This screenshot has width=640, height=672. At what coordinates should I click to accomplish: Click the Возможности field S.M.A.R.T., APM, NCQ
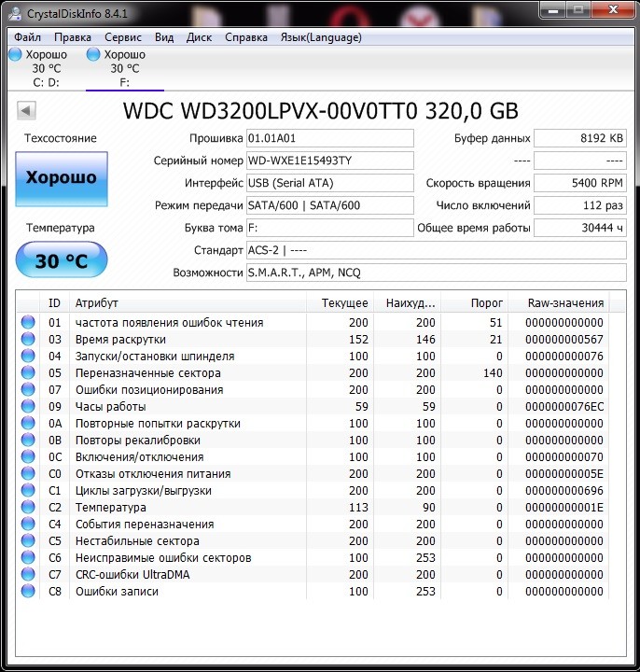[x=436, y=273]
